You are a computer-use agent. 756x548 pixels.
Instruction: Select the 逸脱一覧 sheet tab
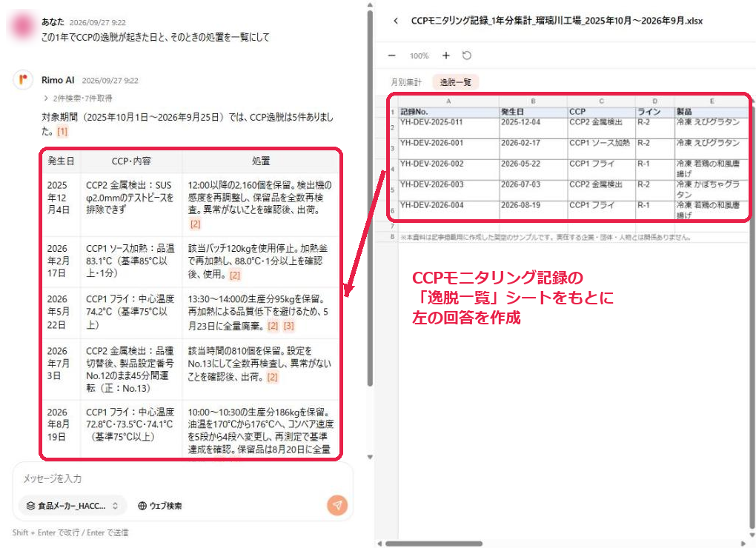coord(455,82)
